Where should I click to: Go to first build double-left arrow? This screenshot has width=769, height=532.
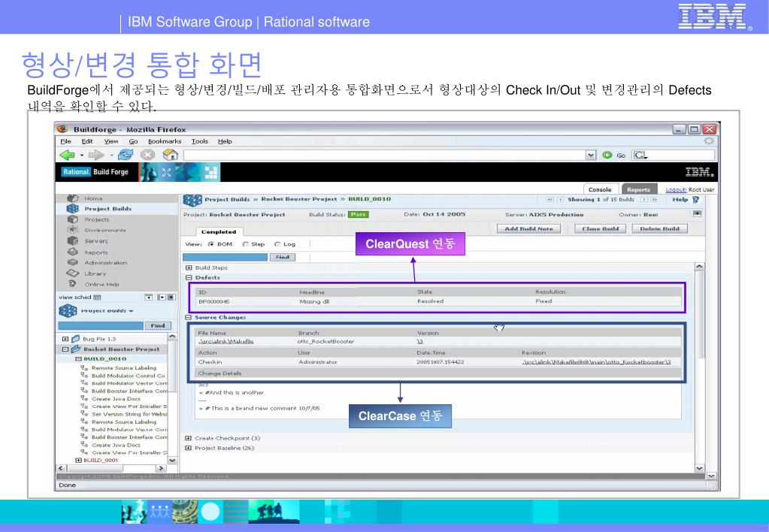(x=550, y=200)
